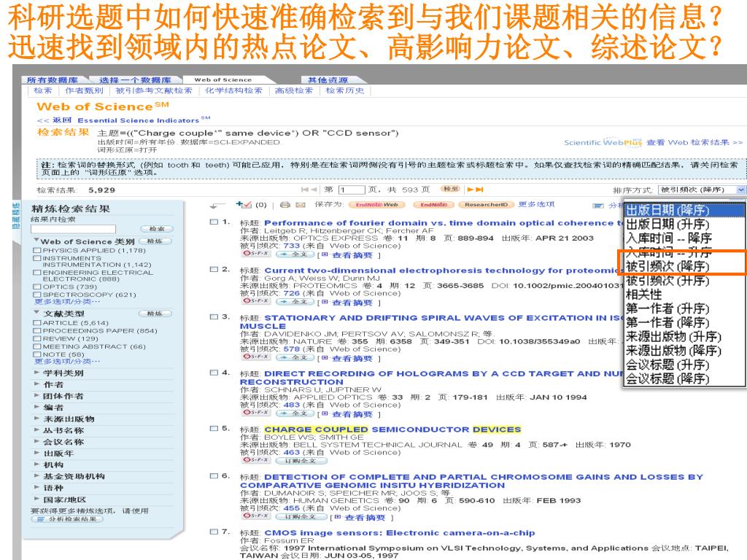Image resolution: width=747 pixels, height=560 pixels.
Task: Open the 高级检索 menu item
Action: coord(294,90)
